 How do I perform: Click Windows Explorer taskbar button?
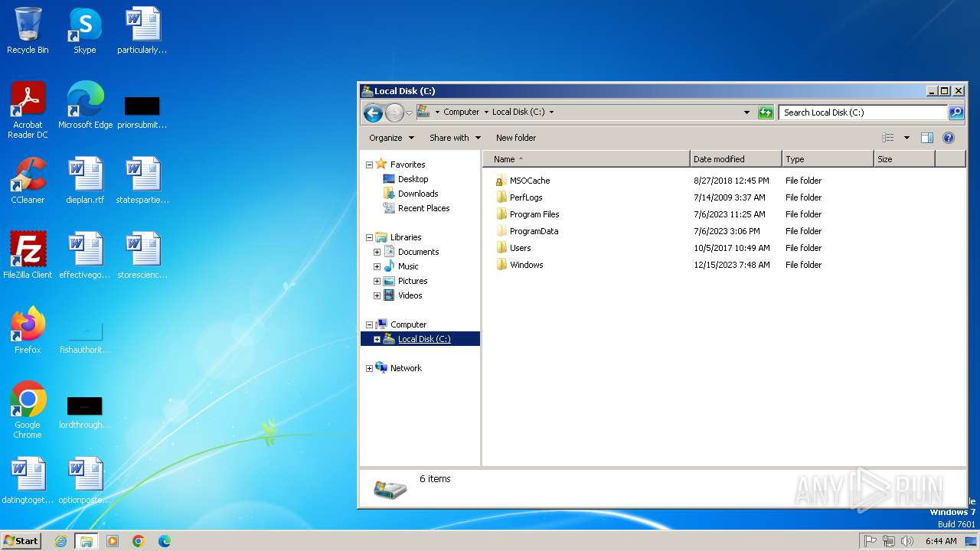(87, 541)
